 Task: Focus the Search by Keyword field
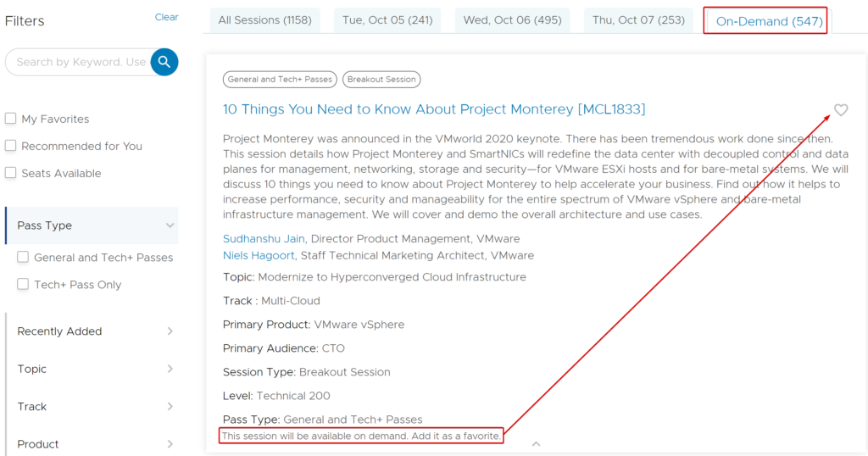[81, 62]
